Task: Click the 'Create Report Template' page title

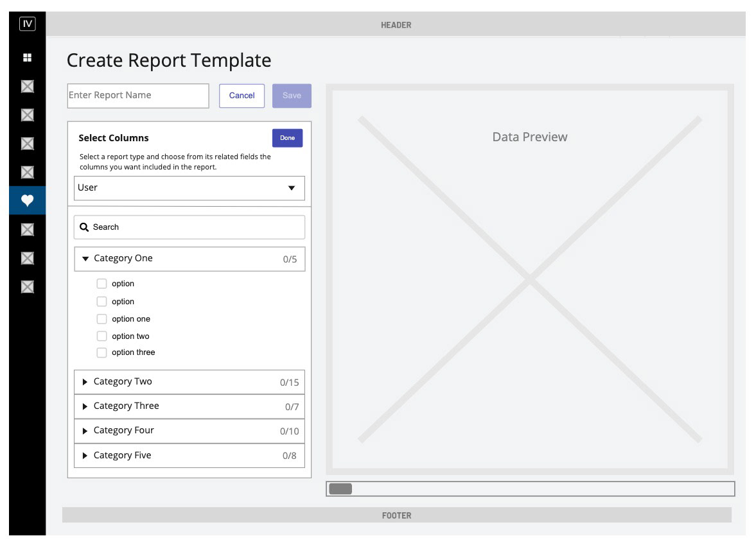Action: [169, 61]
